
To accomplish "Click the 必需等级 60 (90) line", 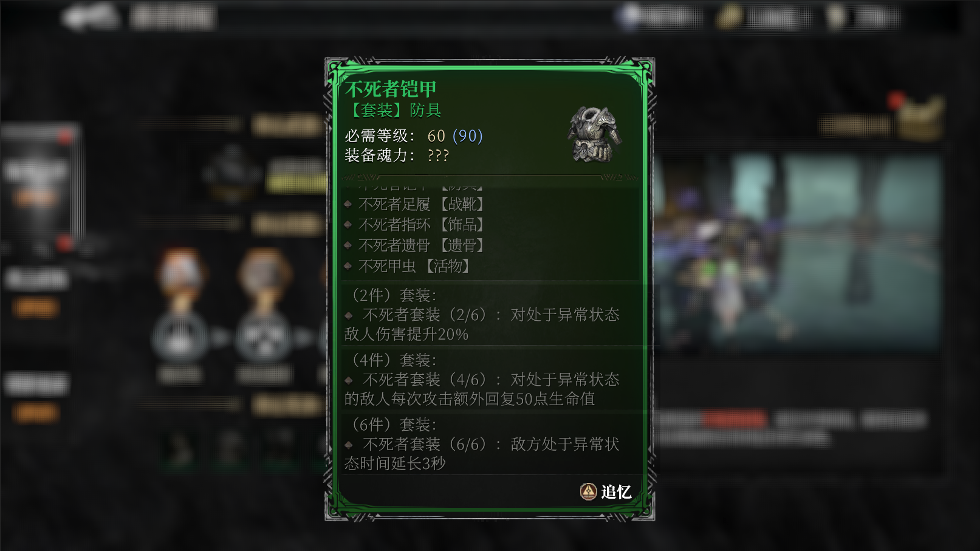I will (x=414, y=135).
